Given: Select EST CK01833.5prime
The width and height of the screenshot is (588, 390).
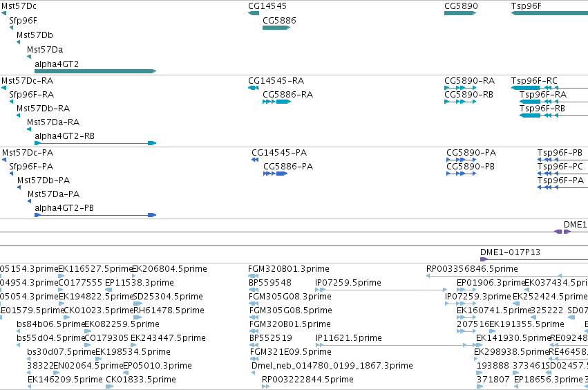Looking at the screenshot, I should [141, 380].
